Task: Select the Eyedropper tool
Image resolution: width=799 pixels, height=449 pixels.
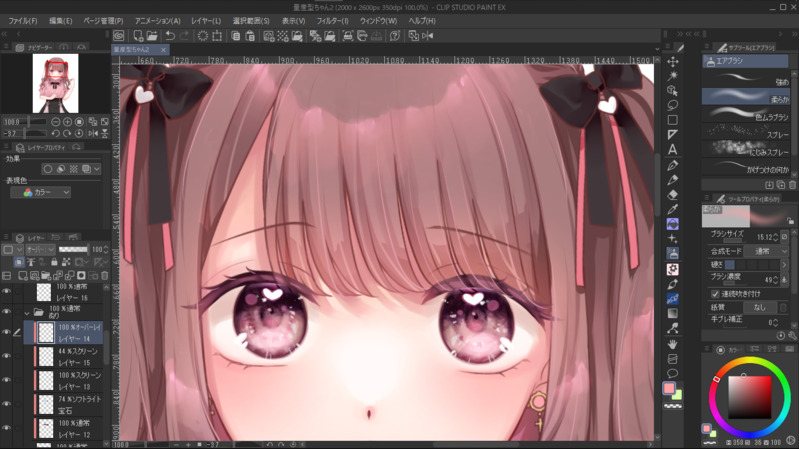Action: [x=673, y=209]
